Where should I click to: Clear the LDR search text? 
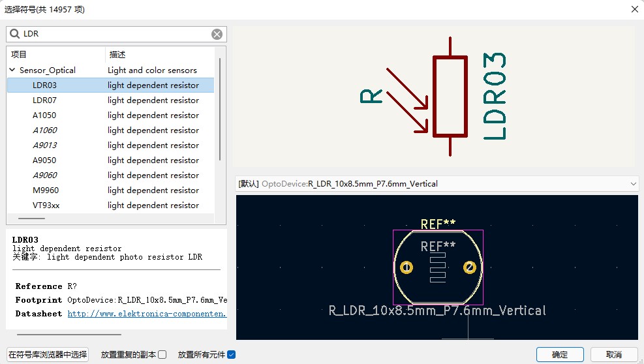click(217, 34)
